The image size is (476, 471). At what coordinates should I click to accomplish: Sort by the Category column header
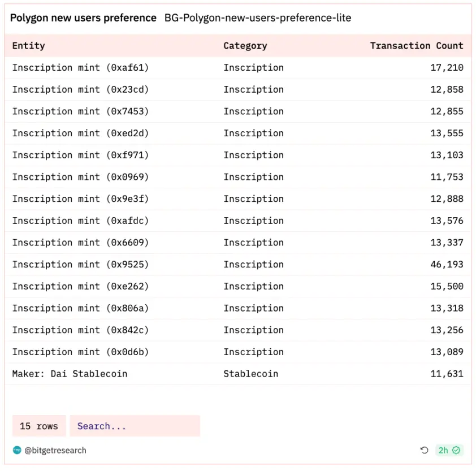[245, 46]
